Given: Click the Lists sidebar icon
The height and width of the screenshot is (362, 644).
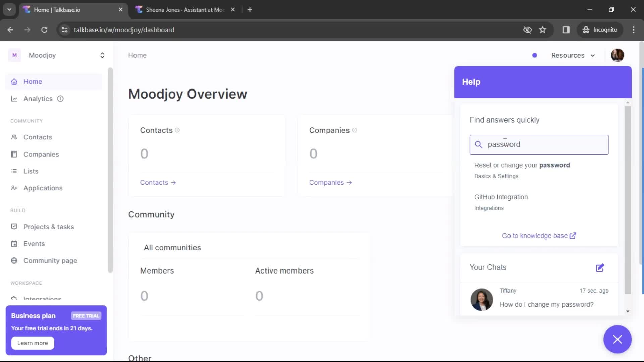Looking at the screenshot, I should point(14,171).
